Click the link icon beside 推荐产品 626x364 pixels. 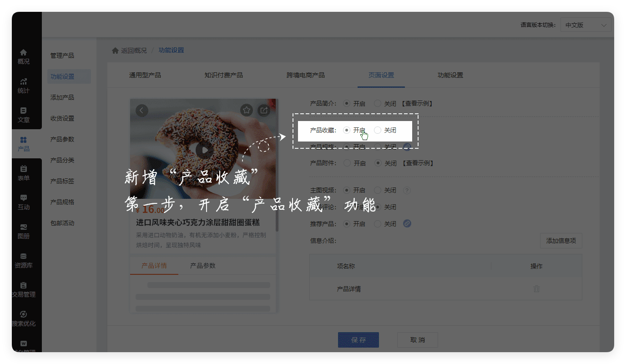407,223
